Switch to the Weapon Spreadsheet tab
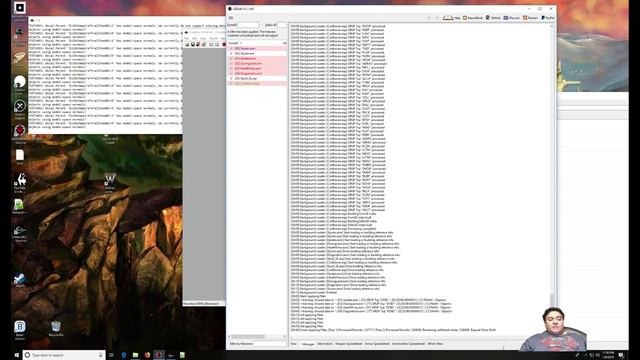Screen dimensions: 640x360 point(349,344)
